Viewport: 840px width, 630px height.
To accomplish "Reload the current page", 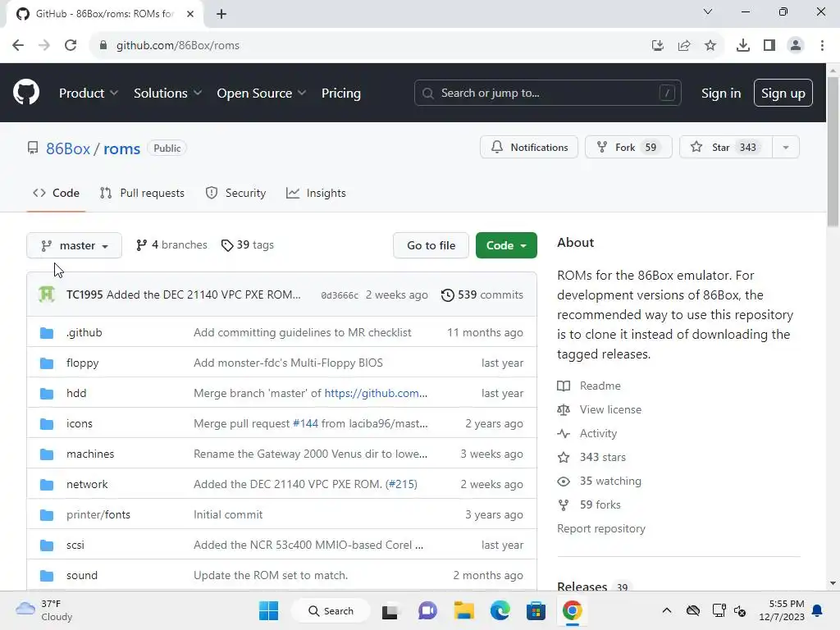I will pos(71,46).
